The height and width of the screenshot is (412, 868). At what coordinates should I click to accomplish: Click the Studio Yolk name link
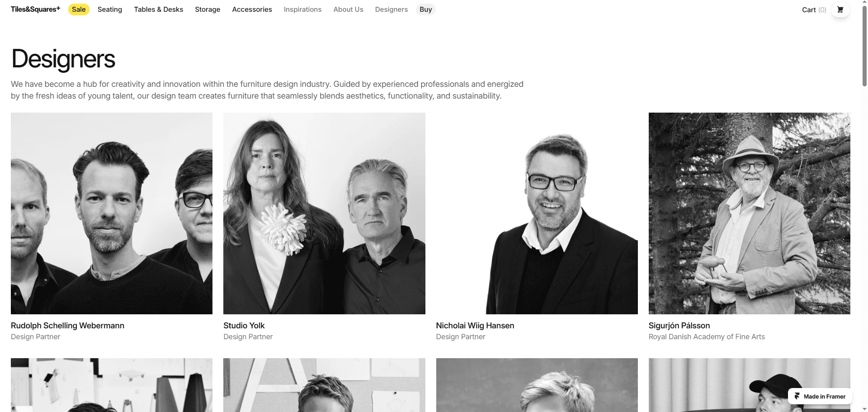coord(244,326)
